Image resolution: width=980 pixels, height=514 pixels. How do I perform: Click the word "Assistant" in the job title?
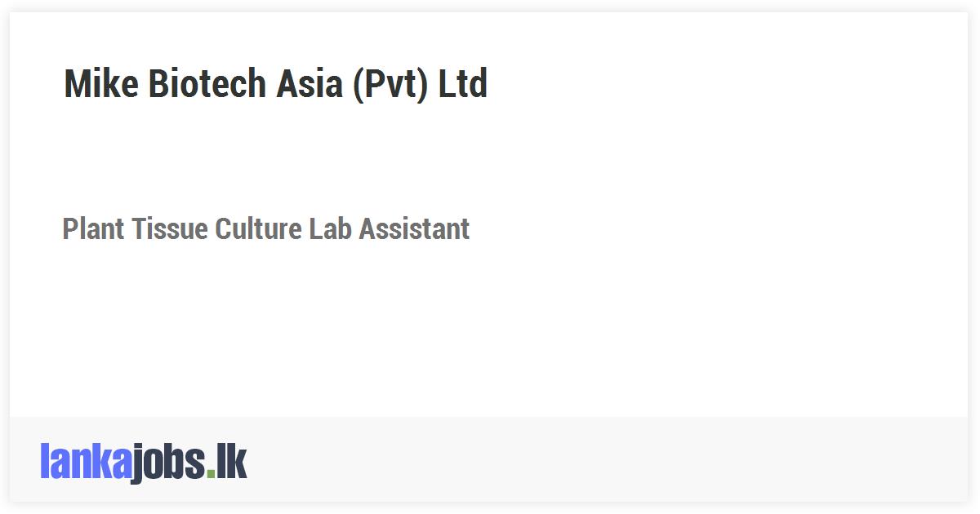[414, 229]
